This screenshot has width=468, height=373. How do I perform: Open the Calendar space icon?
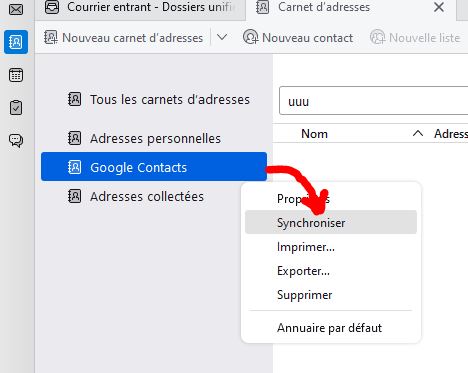click(16, 75)
